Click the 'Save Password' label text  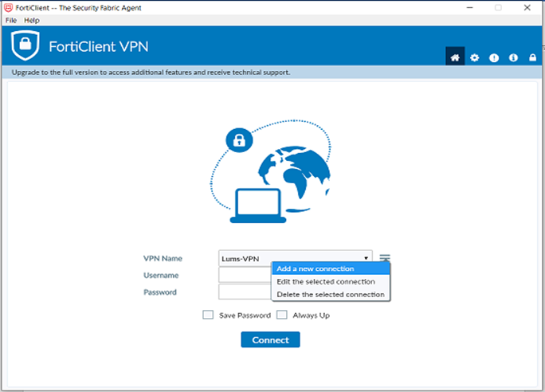[245, 316]
